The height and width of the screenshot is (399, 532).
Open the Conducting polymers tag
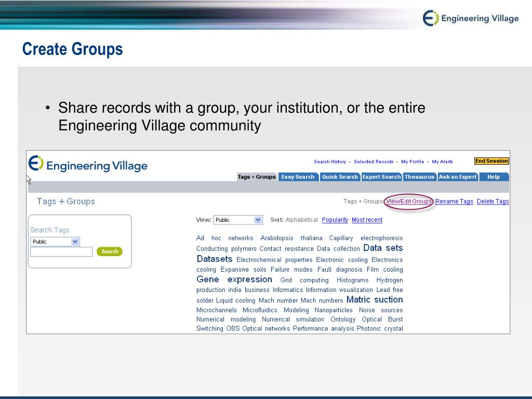[227, 249]
